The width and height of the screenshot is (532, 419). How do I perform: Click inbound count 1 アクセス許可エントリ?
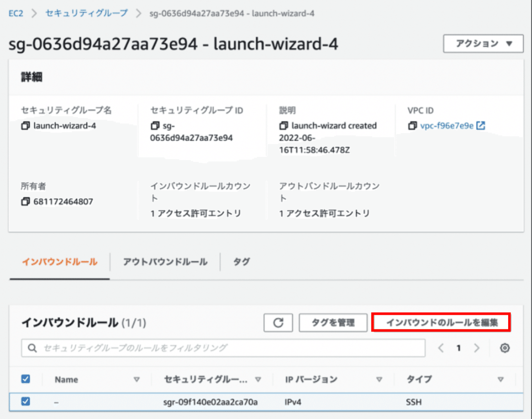pyautogui.click(x=196, y=213)
